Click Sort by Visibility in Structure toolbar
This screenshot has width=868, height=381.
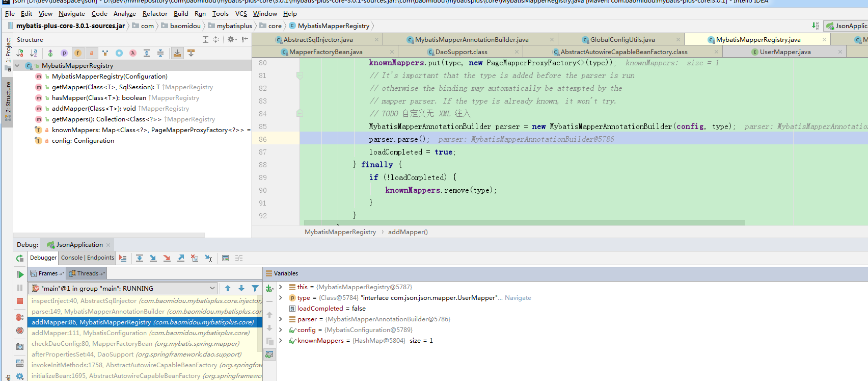(x=20, y=53)
